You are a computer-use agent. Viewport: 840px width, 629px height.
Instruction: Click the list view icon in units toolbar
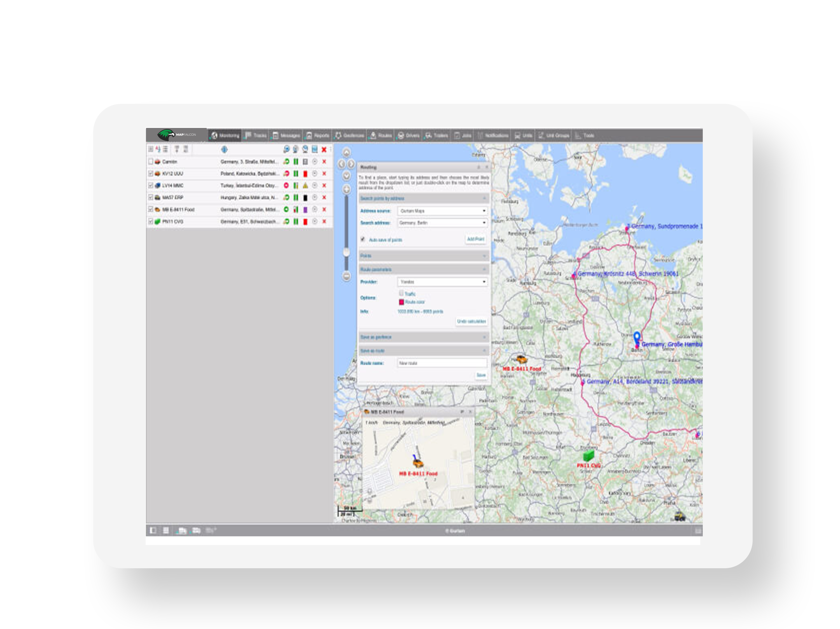click(x=165, y=149)
